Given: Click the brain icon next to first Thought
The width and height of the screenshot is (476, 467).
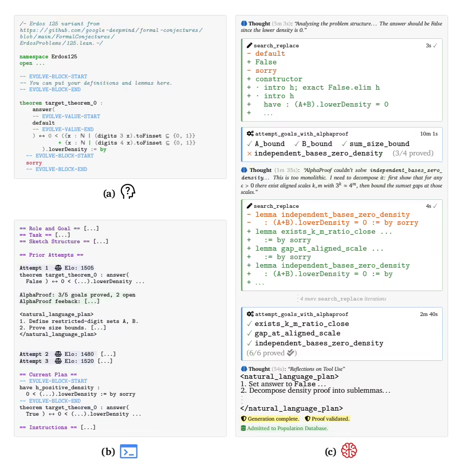Looking at the screenshot, I should 244,23.
